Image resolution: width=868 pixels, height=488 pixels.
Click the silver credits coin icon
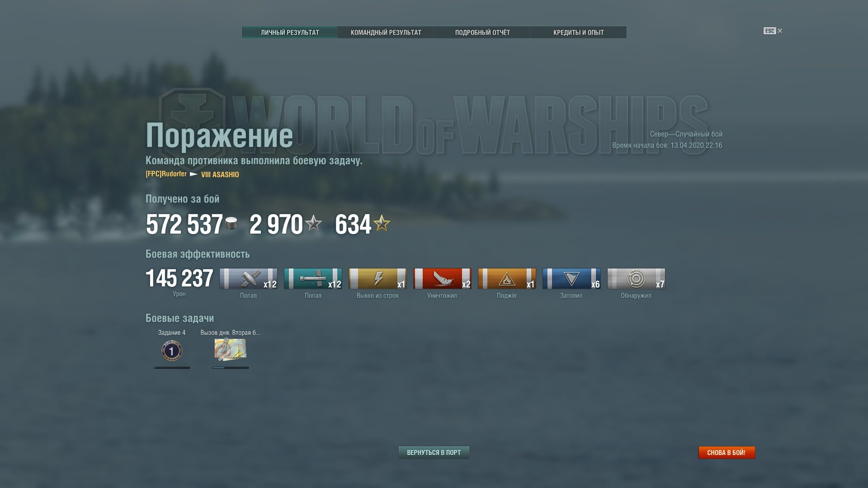(231, 224)
